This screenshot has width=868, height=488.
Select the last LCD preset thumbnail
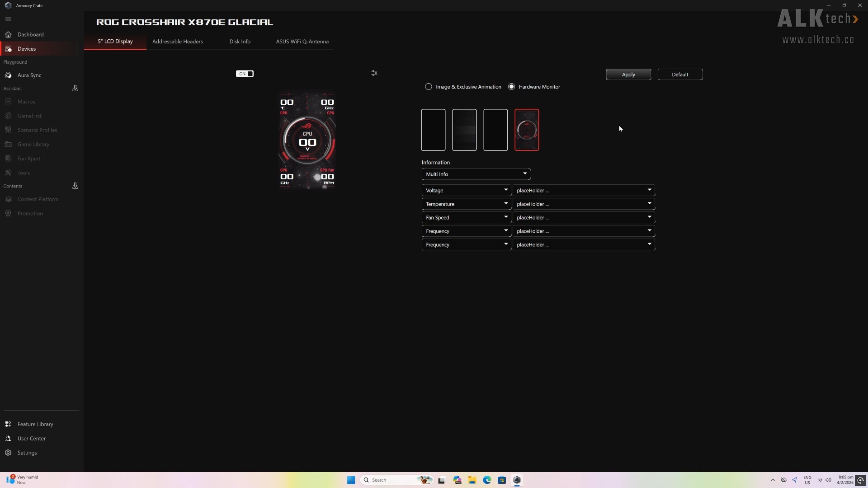pyautogui.click(x=527, y=130)
